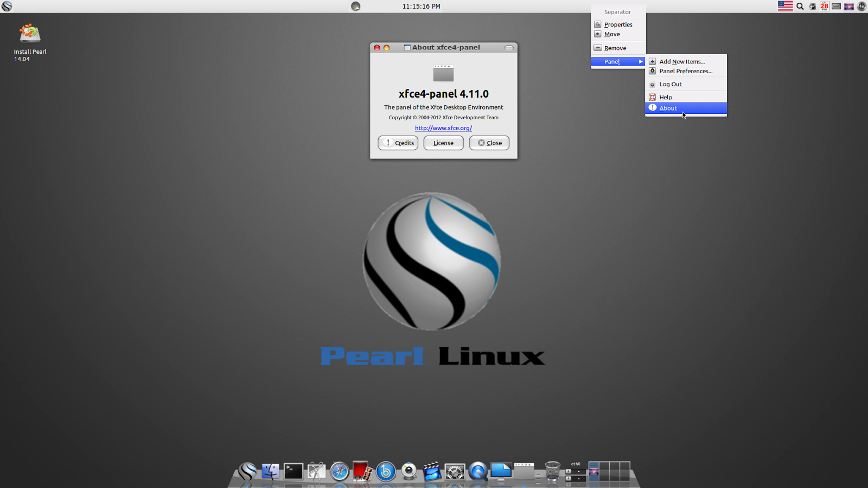868x488 pixels.
Task: Switch to the second workspace in pager
Action: click(604, 471)
